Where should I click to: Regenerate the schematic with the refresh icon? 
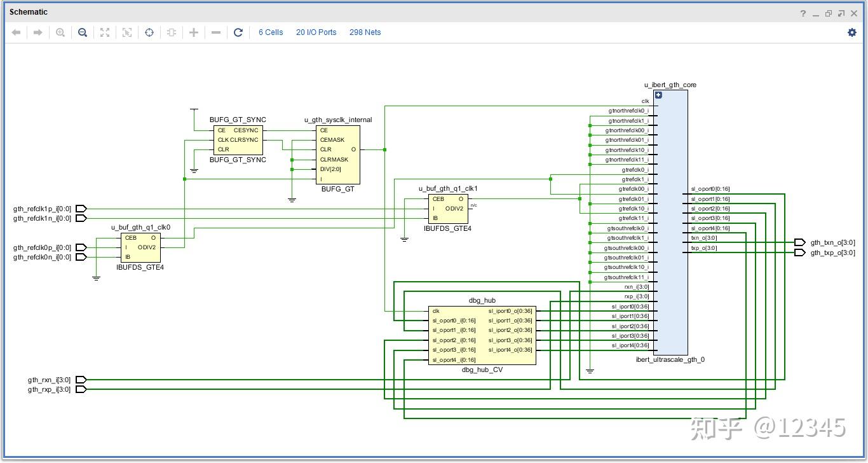point(238,32)
